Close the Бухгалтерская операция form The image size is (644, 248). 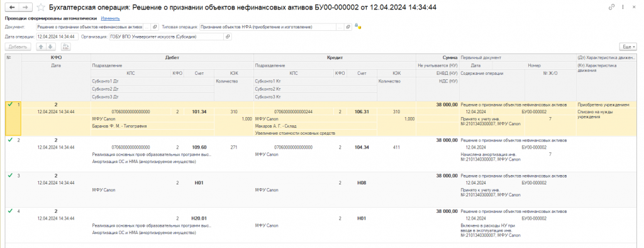pyautogui.click(x=635, y=7)
